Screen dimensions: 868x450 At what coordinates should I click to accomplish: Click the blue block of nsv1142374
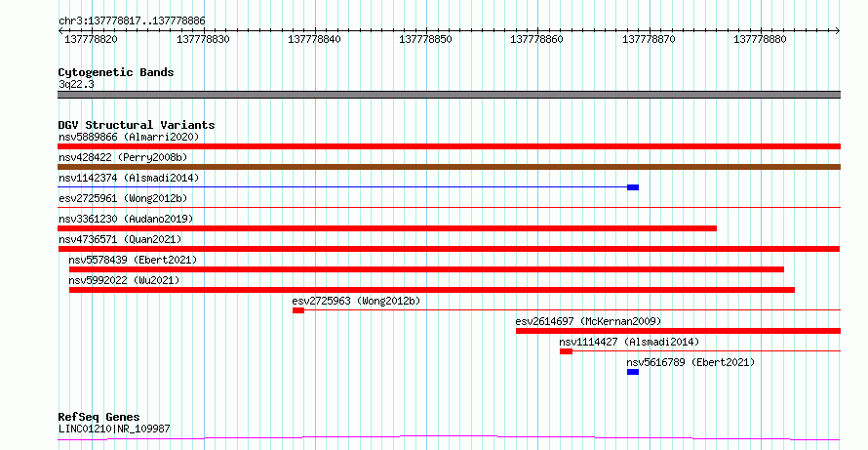click(633, 187)
